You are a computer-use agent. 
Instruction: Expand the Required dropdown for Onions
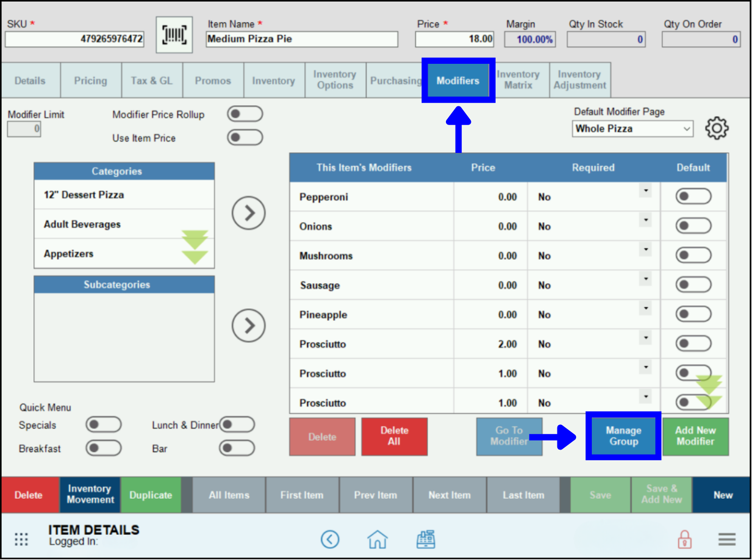coord(646,220)
